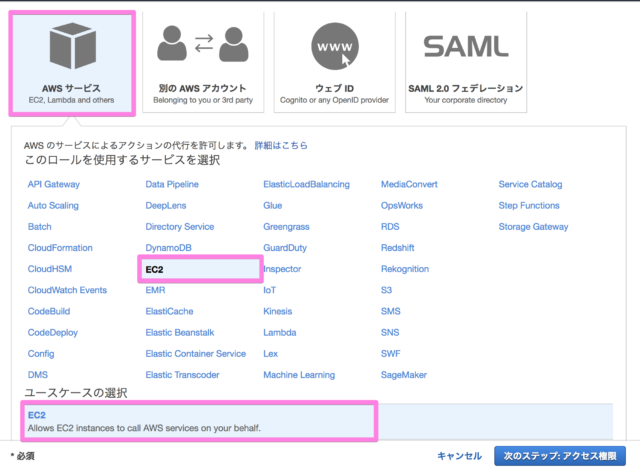Select the SNS service link
Screen dimensions: 640x471
pyautogui.click(x=390, y=333)
